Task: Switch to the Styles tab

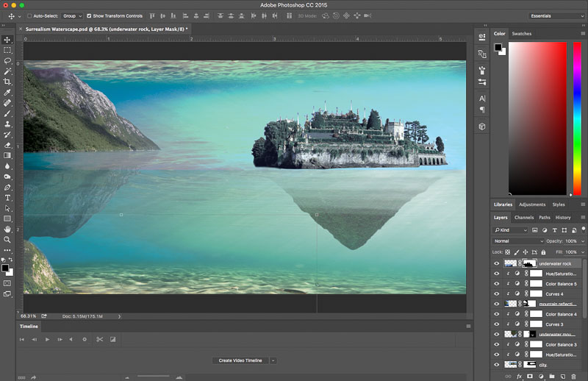Action: pos(559,204)
